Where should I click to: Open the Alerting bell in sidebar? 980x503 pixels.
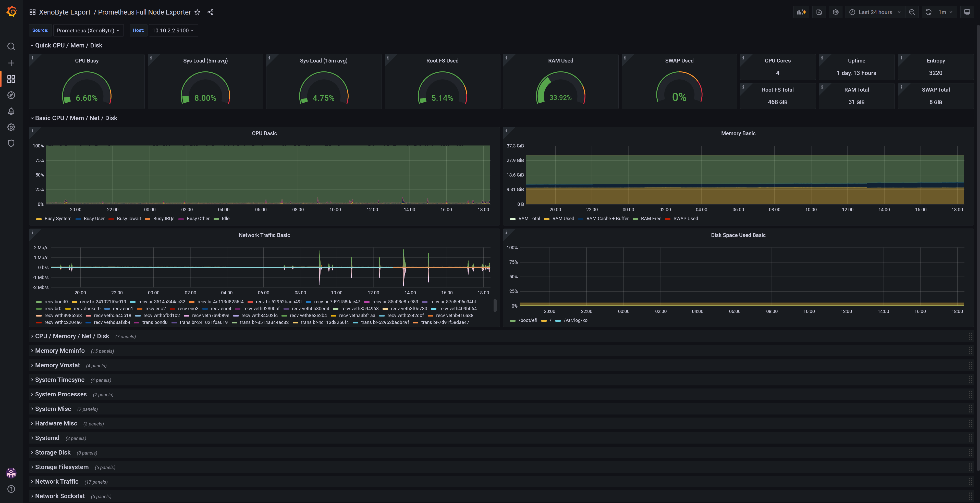(11, 111)
